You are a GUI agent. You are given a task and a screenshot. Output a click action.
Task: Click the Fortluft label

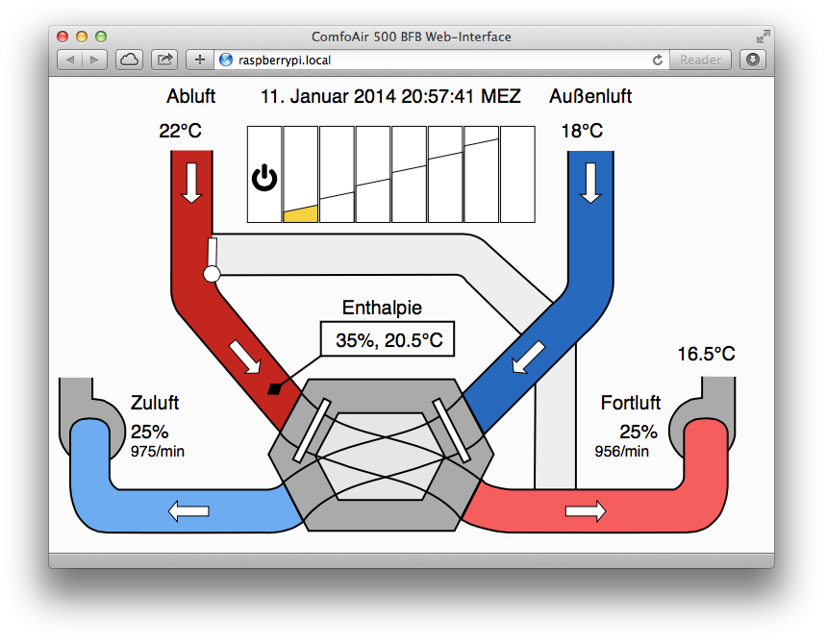coord(630,403)
